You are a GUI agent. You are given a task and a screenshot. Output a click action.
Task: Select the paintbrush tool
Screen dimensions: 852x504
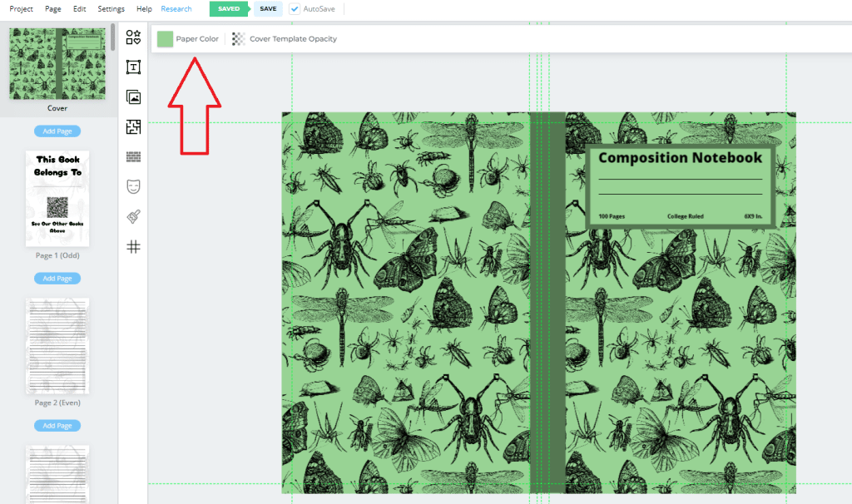click(133, 216)
